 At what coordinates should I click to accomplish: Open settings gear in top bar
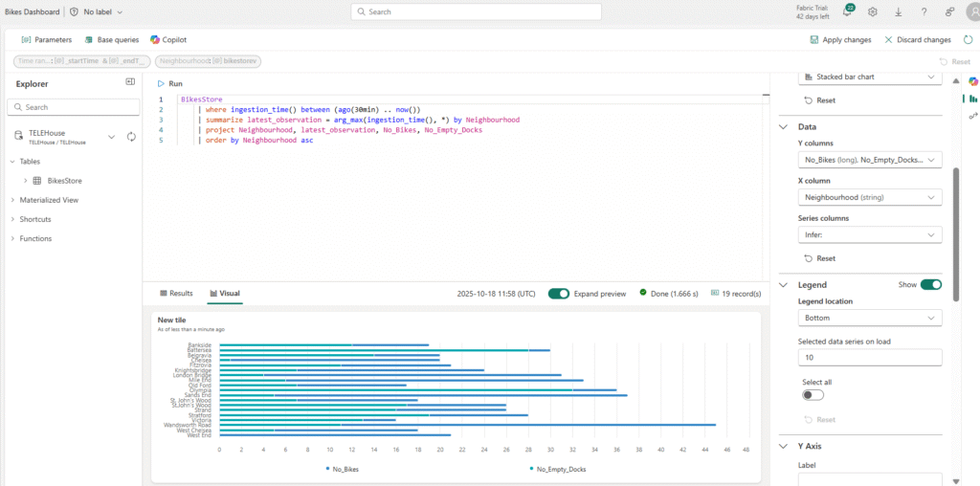873,11
